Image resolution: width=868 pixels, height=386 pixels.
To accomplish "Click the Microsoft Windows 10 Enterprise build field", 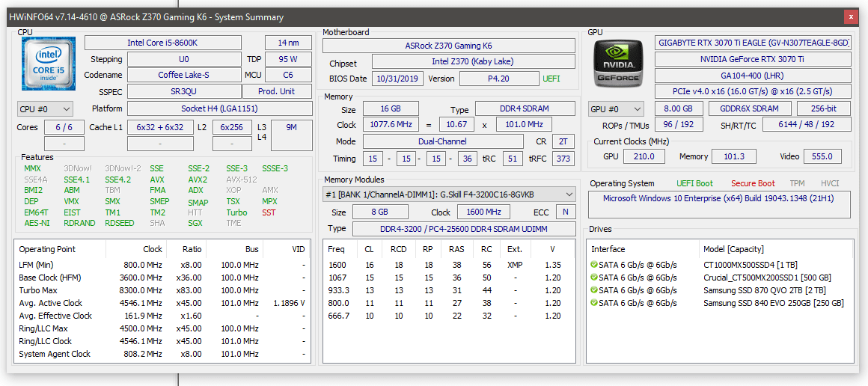I will [x=719, y=203].
